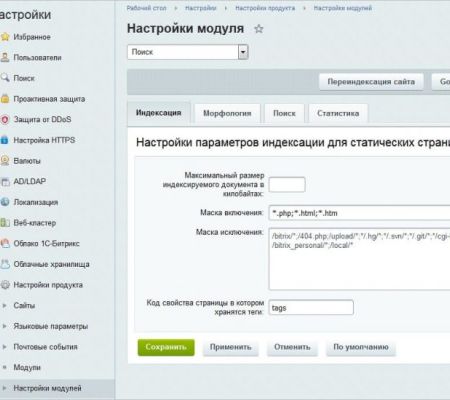
Task: Go to Настройки breadcrumb link
Action: 201,8
